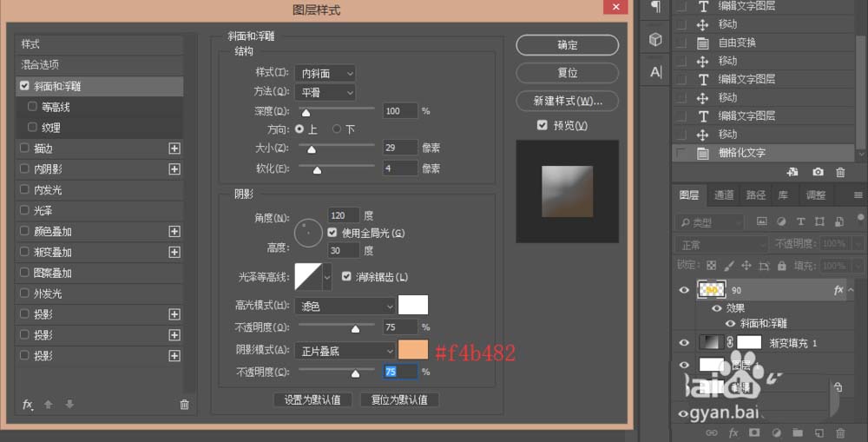Delete layer with Layers panel trash icon
The image size is (868, 442).
point(840,432)
